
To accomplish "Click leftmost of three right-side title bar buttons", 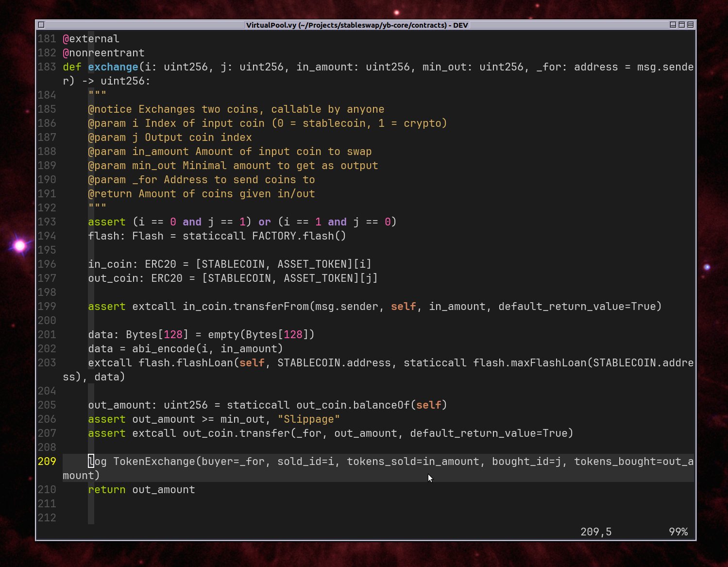I will pyautogui.click(x=673, y=25).
